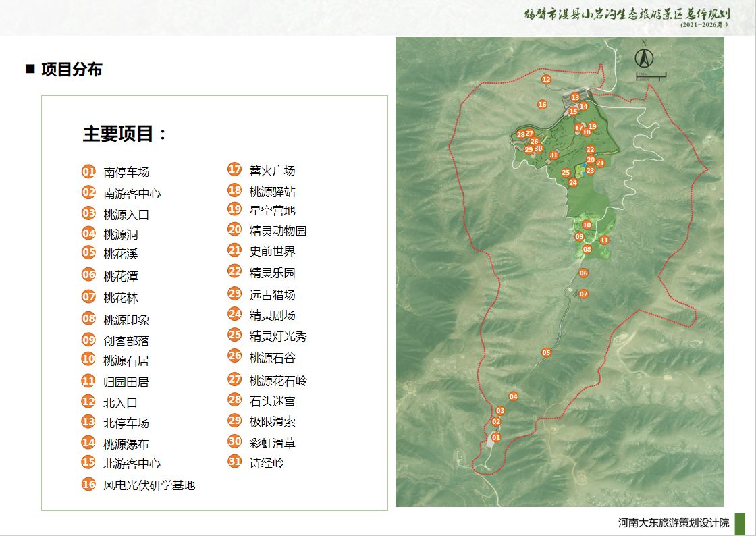Click the footer text 河南大东旅游策划设计院
Viewport: 756px width, 536px height.
(x=674, y=522)
